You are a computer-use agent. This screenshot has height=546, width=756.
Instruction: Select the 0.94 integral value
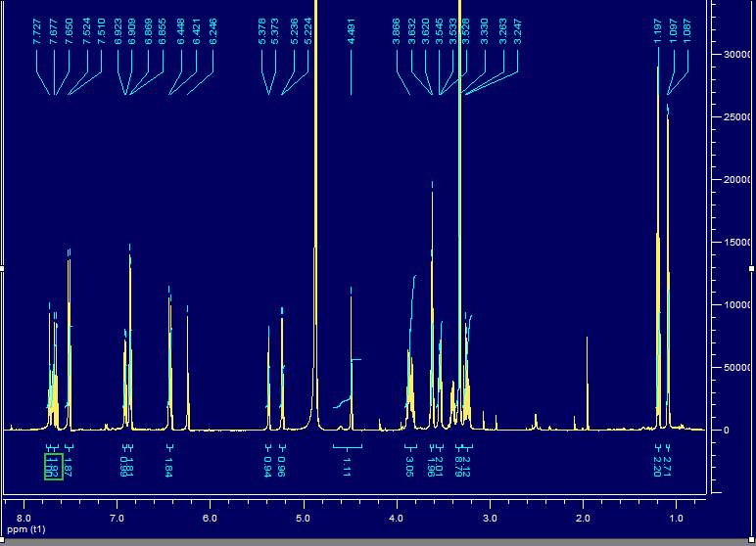coord(267,467)
